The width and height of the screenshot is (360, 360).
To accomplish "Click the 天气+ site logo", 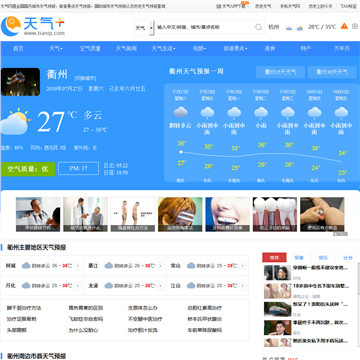I will coord(33,26).
